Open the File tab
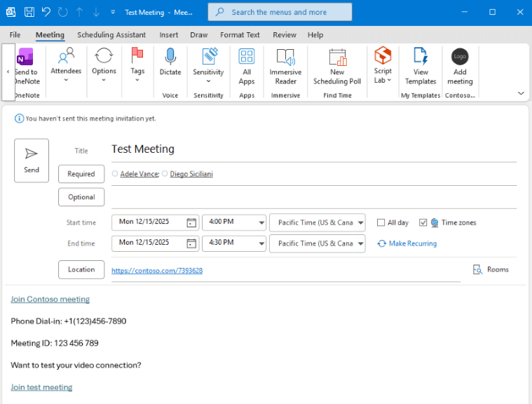532x404 pixels. click(x=15, y=35)
